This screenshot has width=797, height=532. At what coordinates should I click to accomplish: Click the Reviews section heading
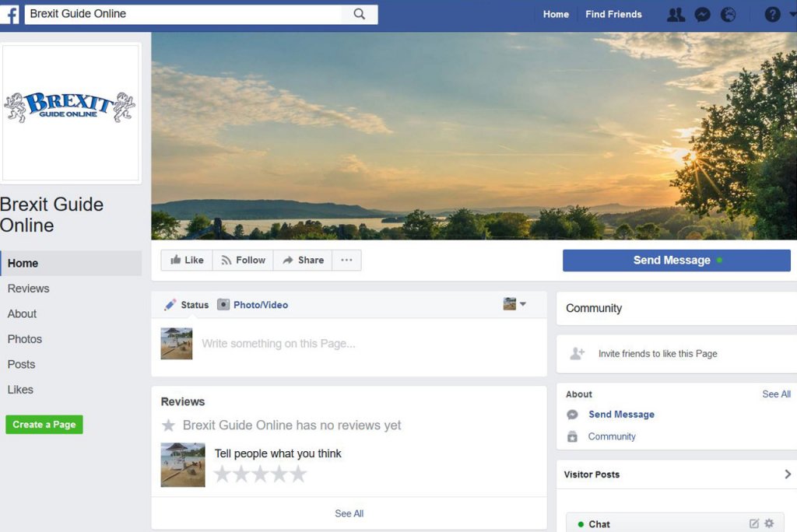[182, 402]
